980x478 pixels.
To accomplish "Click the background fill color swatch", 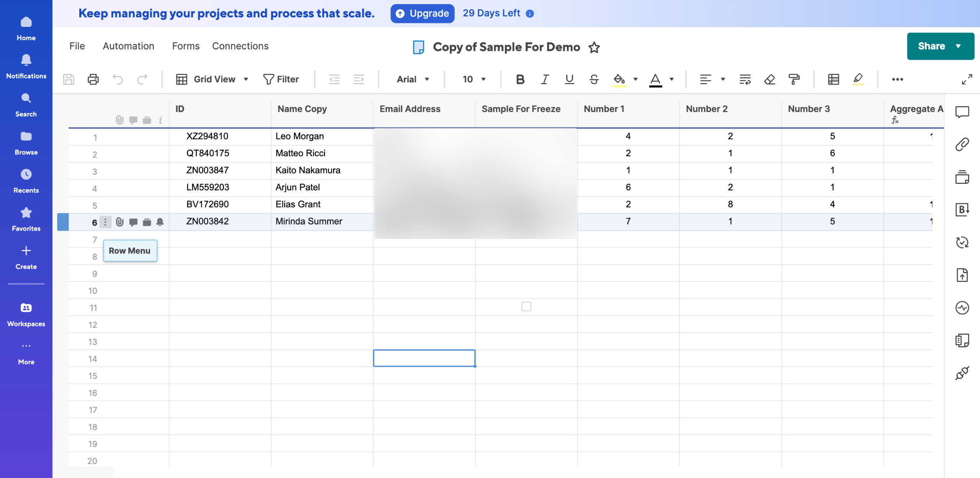I will pyautogui.click(x=619, y=79).
